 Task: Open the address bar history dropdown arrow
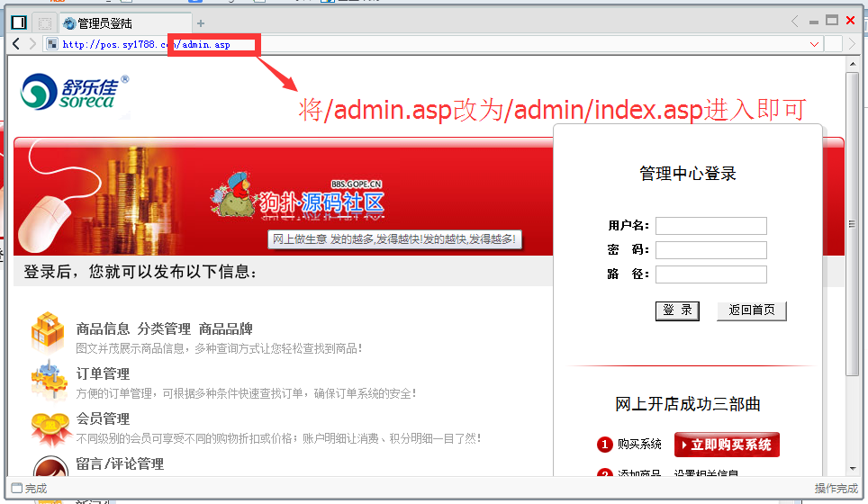point(814,44)
